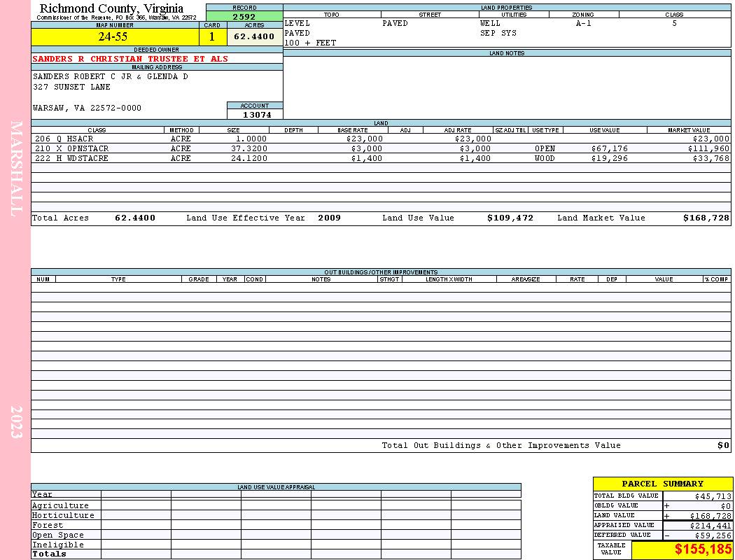Select size value 1.0000
The image size is (735, 560).
click(x=251, y=139)
